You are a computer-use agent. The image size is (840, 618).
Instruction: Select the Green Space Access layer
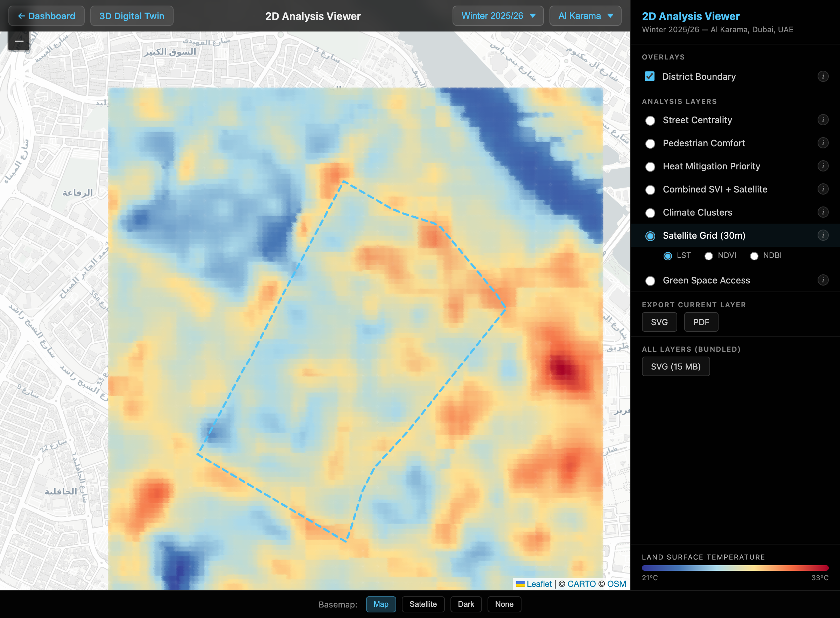650,281
